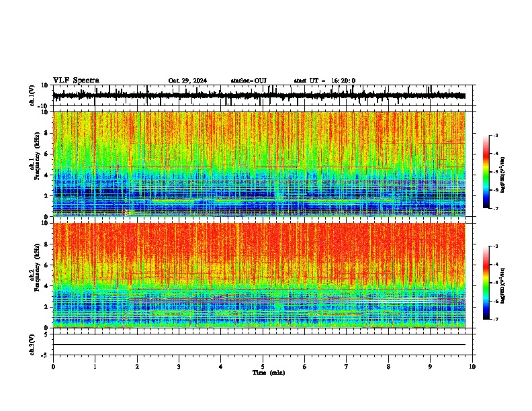Click time axis tick label "2"
The height and width of the screenshot is (411, 532).
[x=137, y=367]
